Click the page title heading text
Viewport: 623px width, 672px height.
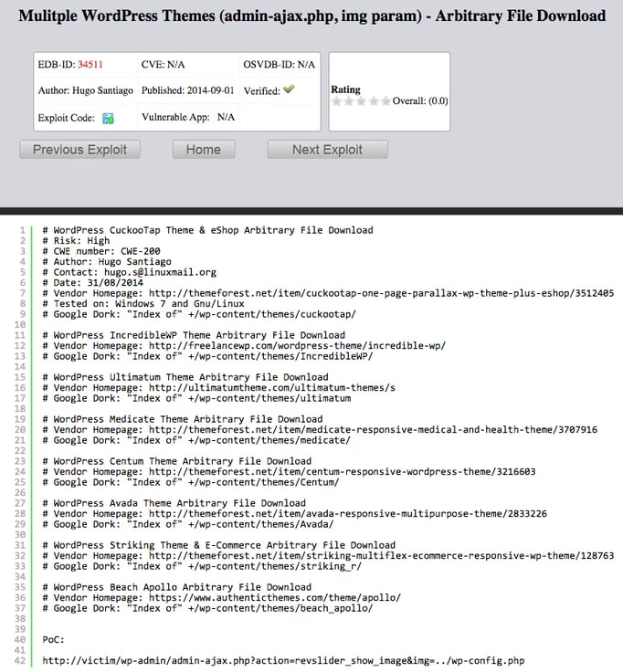pyautogui.click(x=311, y=16)
